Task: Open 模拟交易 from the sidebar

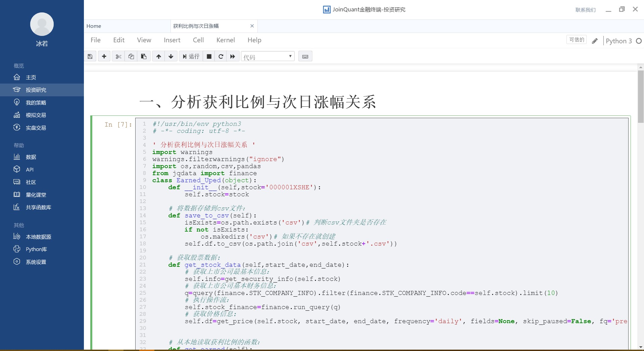Action: (x=42, y=115)
